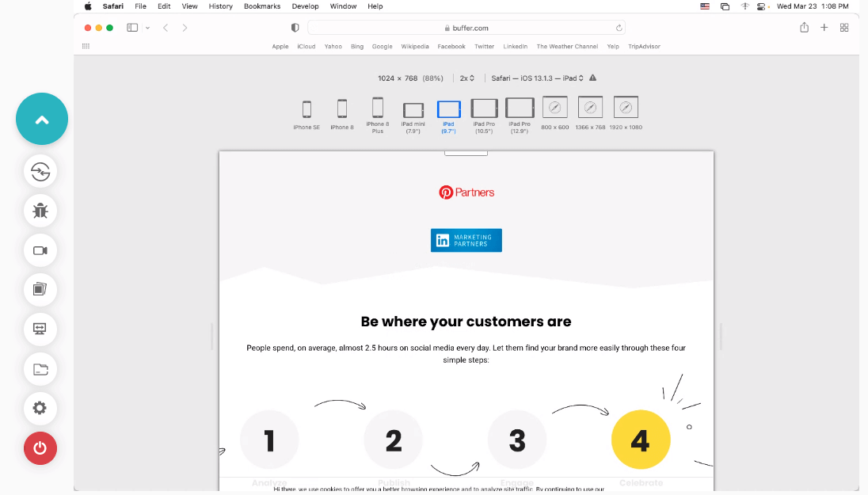The width and height of the screenshot is (868, 495).
Task: Click the yellow step 4 circle
Action: tap(641, 440)
